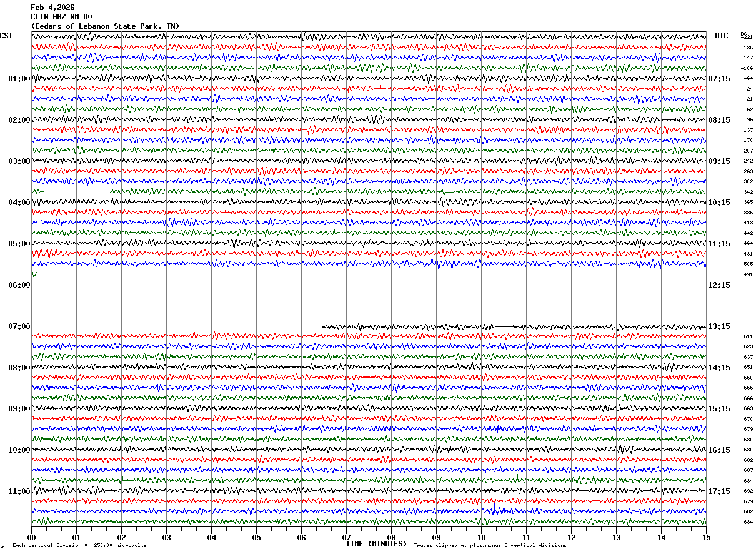The height and width of the screenshot is (554, 756).
Task: Click "Traces clipped at plus/minus 5 vertical divisions"
Action: point(490,546)
